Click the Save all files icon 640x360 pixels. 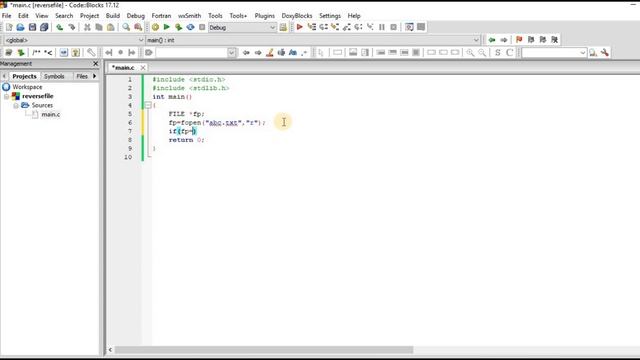(44, 27)
